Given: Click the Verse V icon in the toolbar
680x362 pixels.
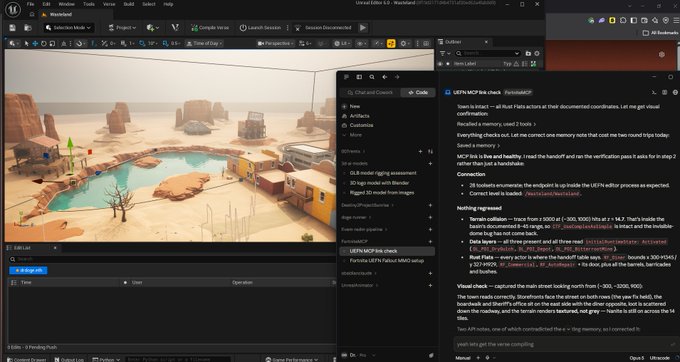Looking at the screenshot, I should point(175,27).
